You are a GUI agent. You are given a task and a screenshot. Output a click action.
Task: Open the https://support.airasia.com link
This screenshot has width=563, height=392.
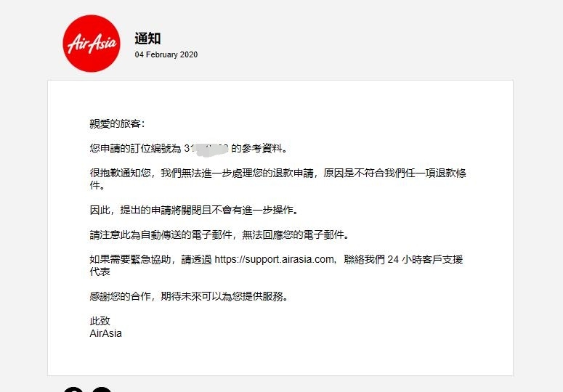coord(275,259)
